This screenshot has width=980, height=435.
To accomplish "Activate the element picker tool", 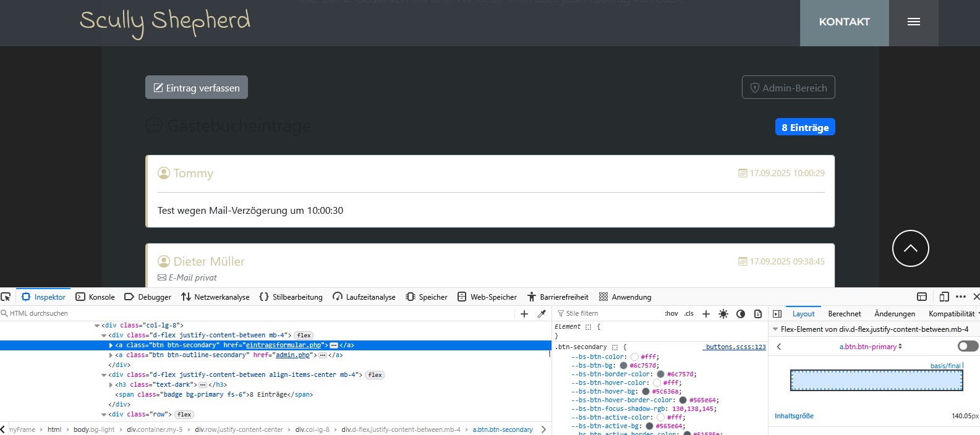I will point(6,297).
